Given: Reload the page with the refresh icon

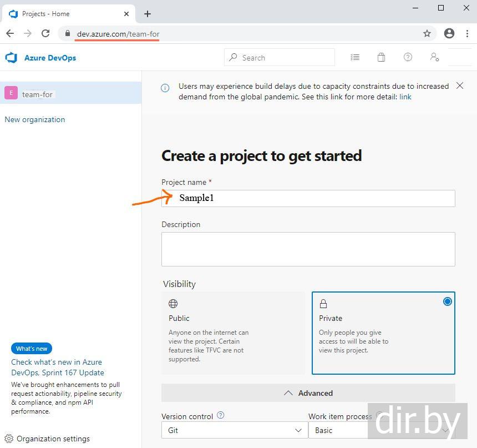Looking at the screenshot, I should coord(45,33).
